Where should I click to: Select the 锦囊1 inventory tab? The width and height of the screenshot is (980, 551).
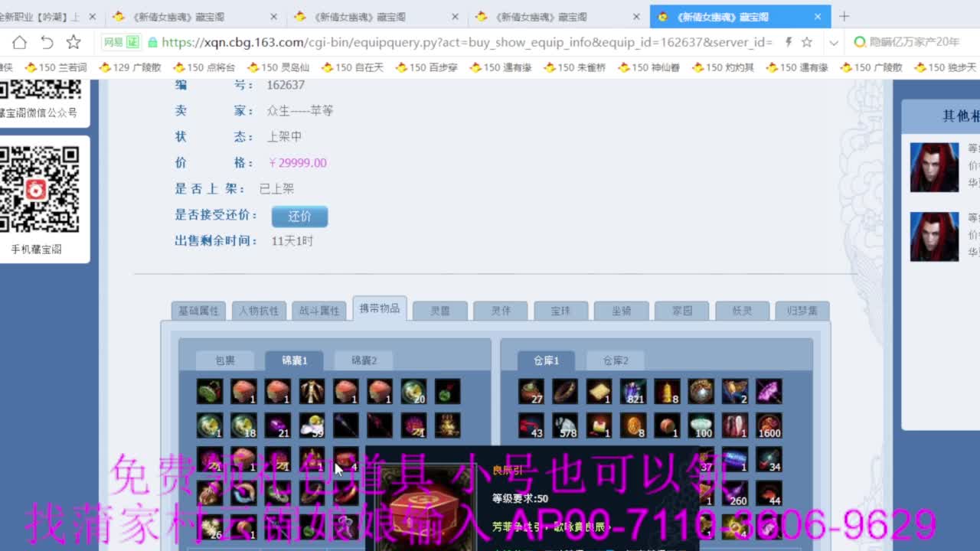point(294,360)
